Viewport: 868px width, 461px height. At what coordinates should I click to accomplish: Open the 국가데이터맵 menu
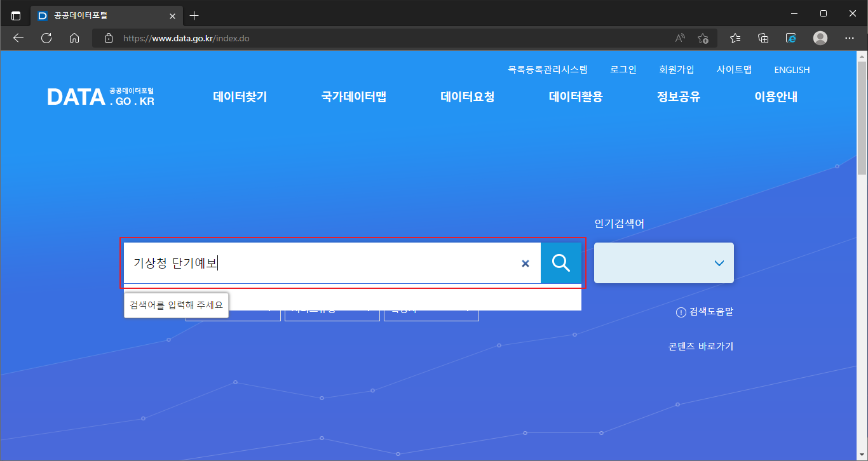[354, 97]
